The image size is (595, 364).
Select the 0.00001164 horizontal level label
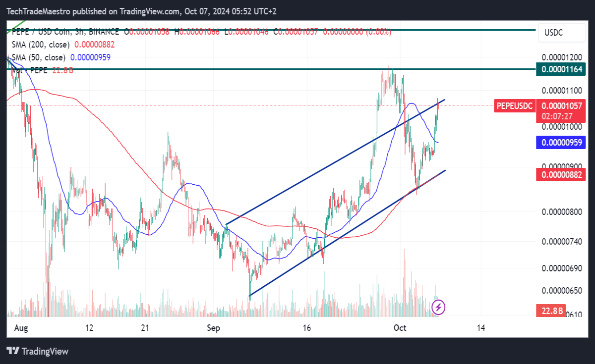(x=562, y=69)
